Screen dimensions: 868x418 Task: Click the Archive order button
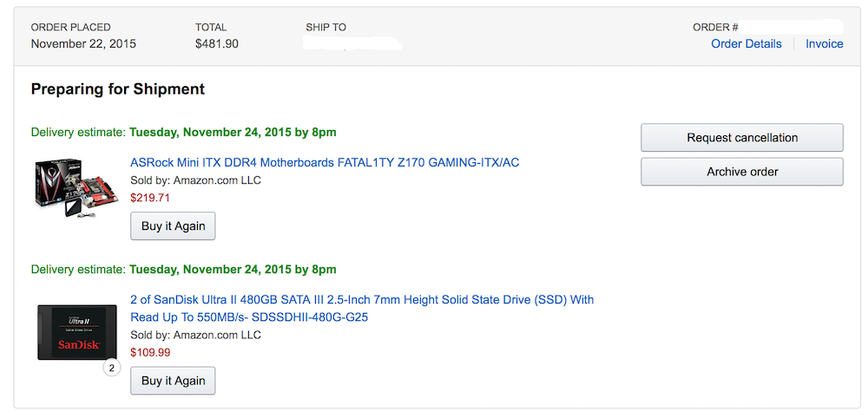click(742, 172)
